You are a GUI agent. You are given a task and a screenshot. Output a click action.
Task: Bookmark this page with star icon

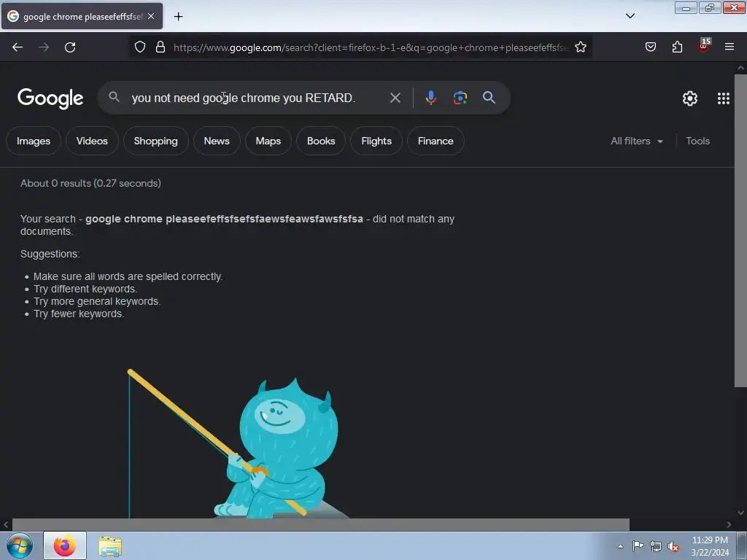tap(580, 47)
